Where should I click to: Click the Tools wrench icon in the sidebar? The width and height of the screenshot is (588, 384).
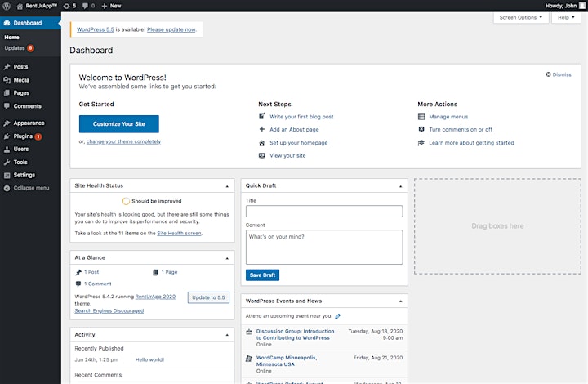pyautogui.click(x=7, y=163)
